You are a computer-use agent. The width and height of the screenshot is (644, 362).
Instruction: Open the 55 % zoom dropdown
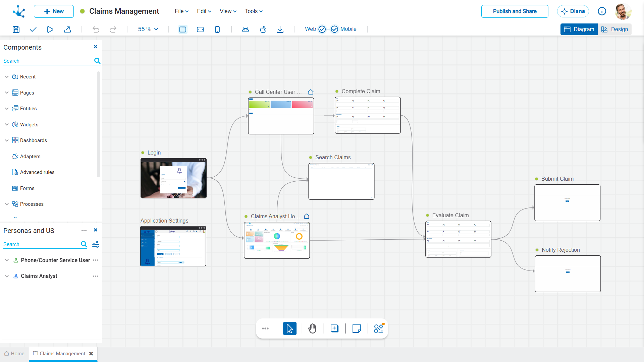pos(148,29)
